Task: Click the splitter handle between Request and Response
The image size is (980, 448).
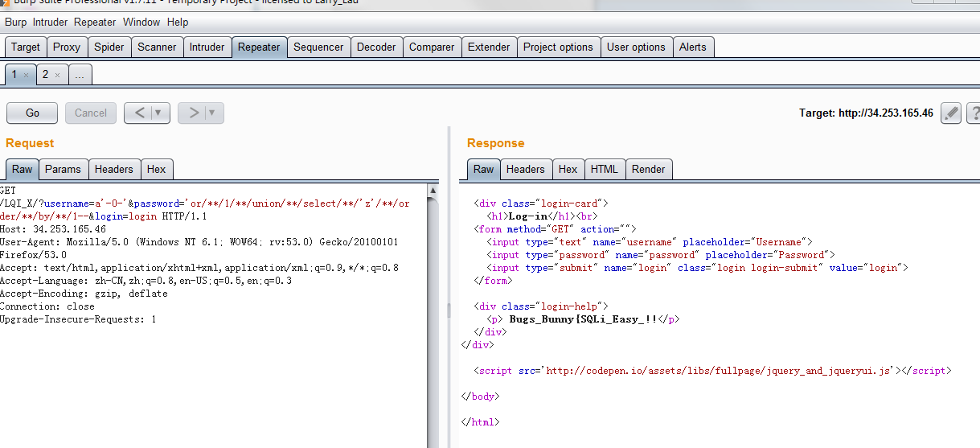Action: point(449,311)
